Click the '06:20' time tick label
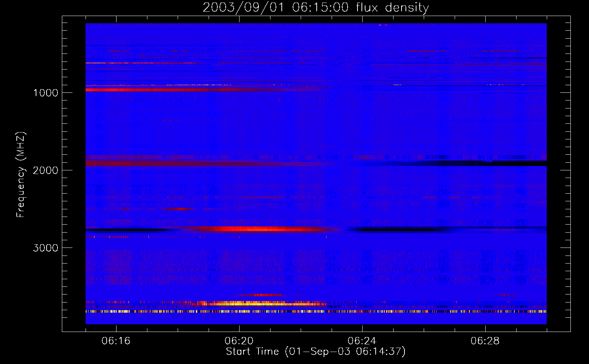The height and width of the screenshot is (364, 589). [x=239, y=341]
